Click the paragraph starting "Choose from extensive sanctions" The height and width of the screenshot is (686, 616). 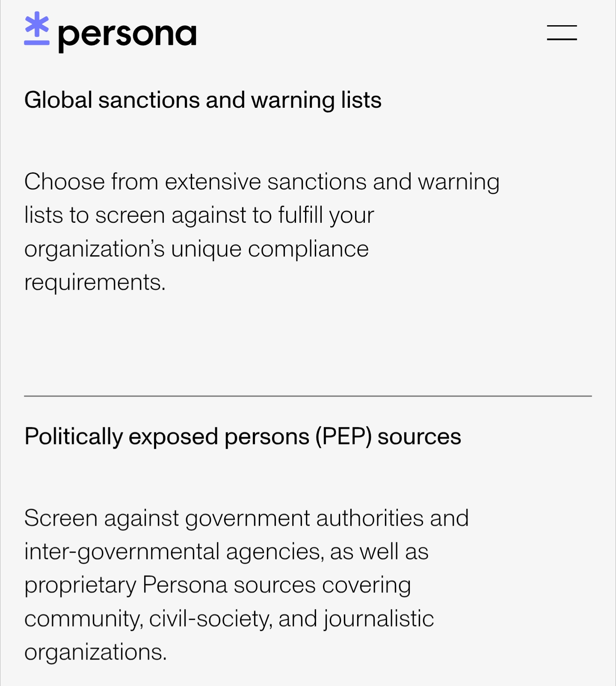[x=261, y=231]
